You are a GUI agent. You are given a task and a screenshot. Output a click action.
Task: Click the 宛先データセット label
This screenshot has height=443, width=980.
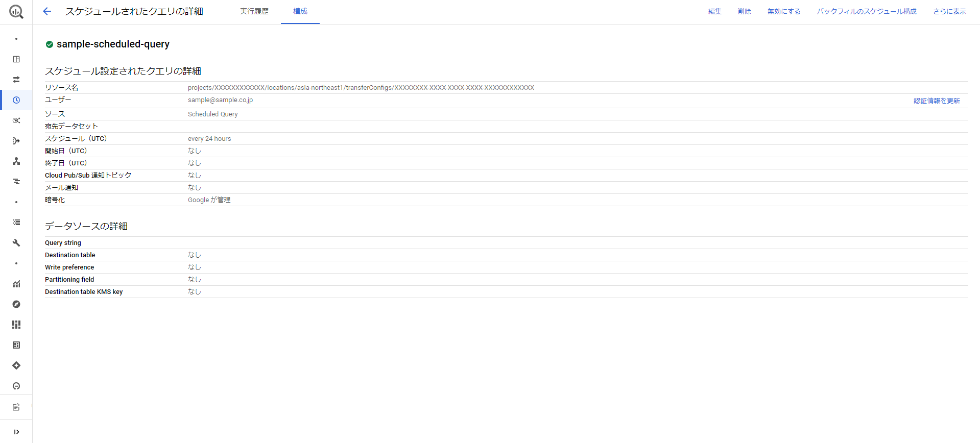point(71,127)
